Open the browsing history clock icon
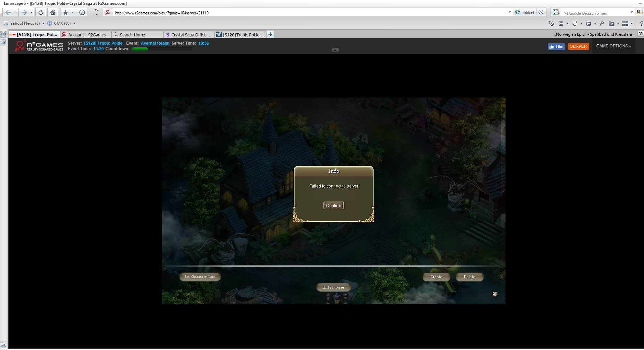The height and width of the screenshot is (350, 644). [82, 13]
